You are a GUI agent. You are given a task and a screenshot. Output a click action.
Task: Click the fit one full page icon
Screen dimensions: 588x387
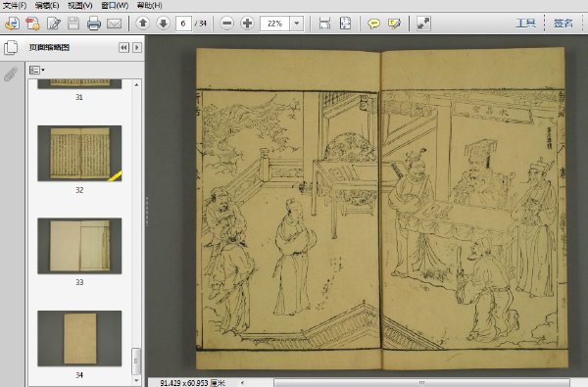click(345, 24)
